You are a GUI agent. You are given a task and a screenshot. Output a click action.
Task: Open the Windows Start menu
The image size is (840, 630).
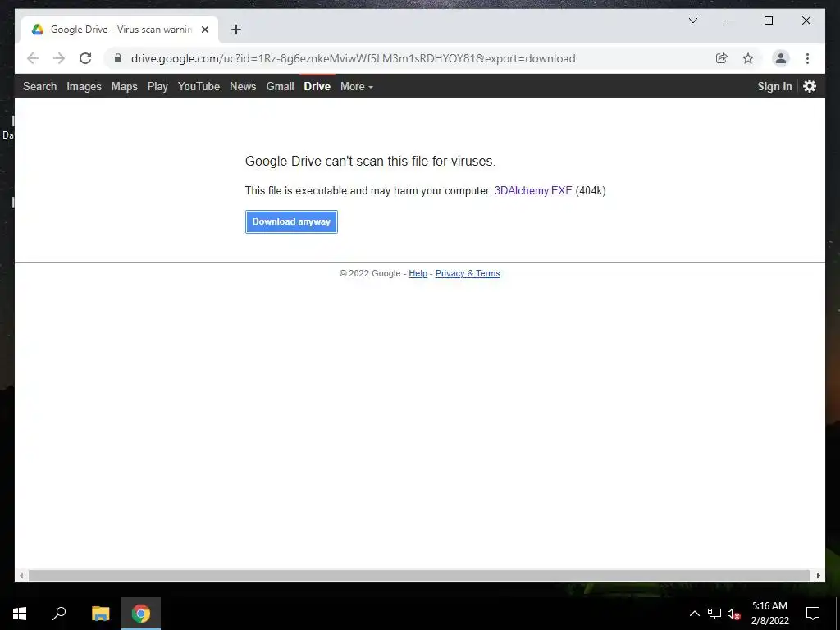point(20,614)
